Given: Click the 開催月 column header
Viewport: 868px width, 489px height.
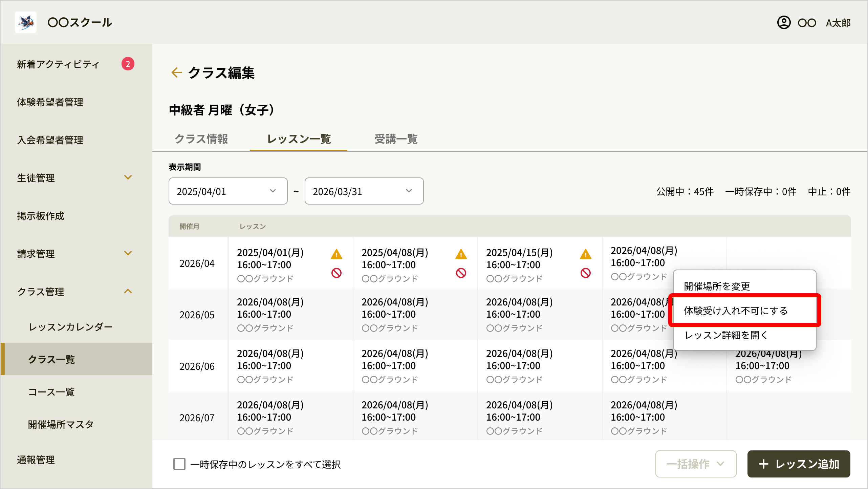Looking at the screenshot, I should tap(189, 226).
